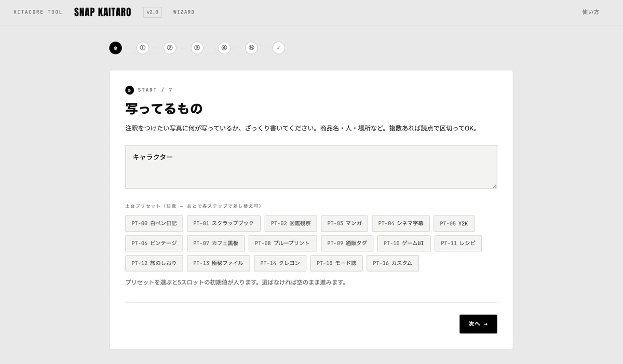
Task: Go to step ④ in the stepper
Action: 224,48
